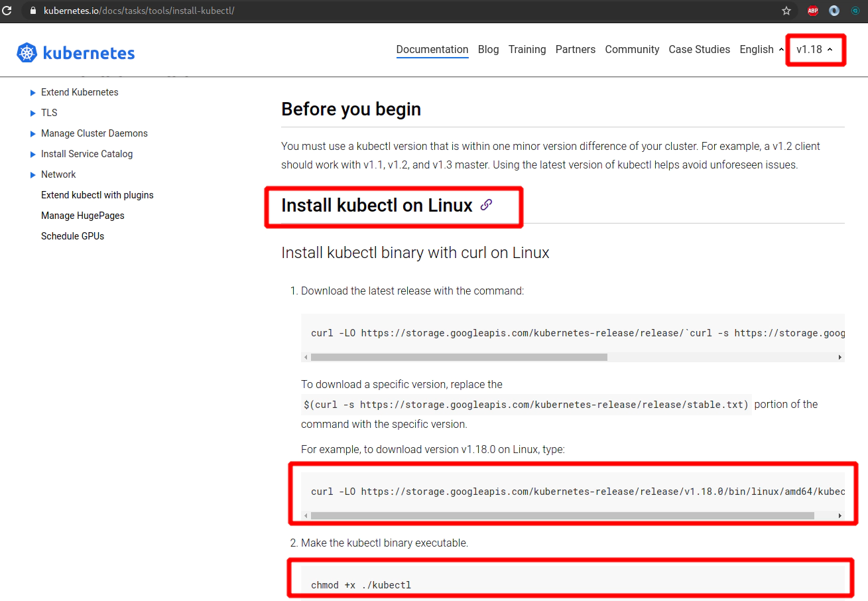Open Extend kubectl with plugins page

click(x=97, y=195)
